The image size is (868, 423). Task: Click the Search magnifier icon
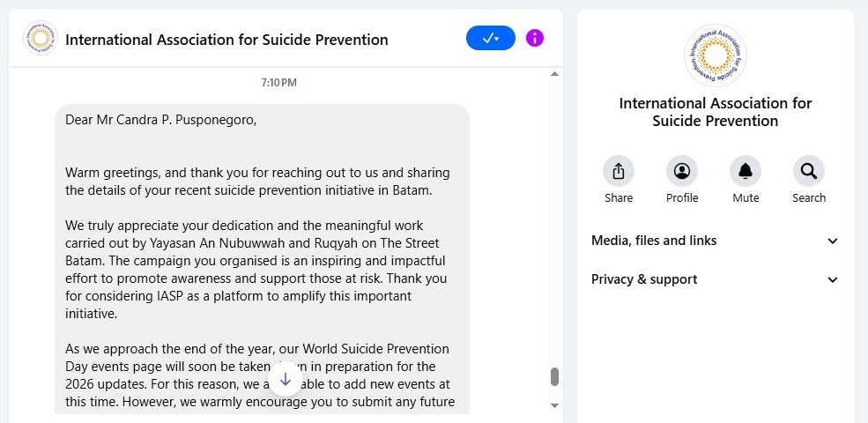808,171
